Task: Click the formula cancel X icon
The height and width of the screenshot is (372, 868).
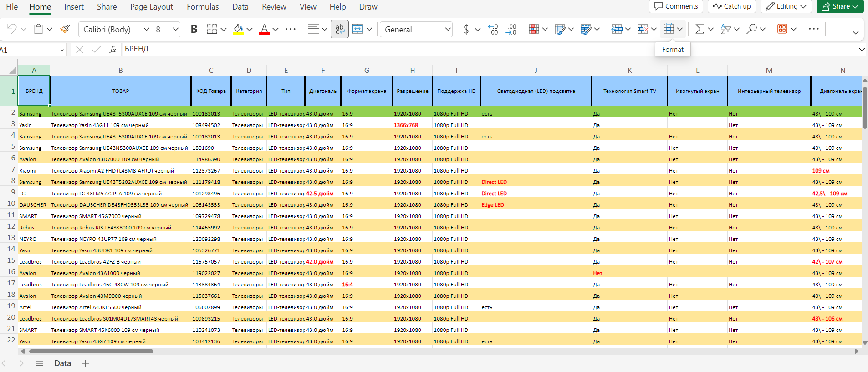Action: [x=80, y=50]
